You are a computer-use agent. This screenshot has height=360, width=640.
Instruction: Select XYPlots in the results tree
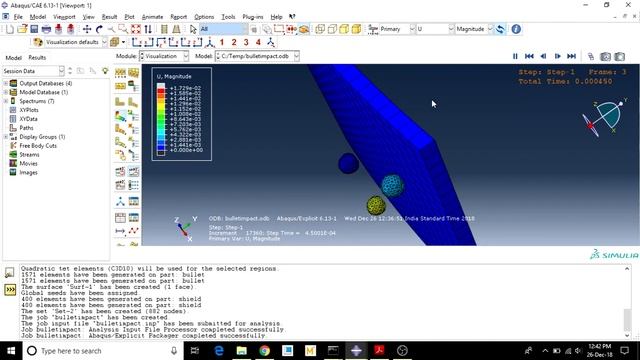[x=29, y=110]
